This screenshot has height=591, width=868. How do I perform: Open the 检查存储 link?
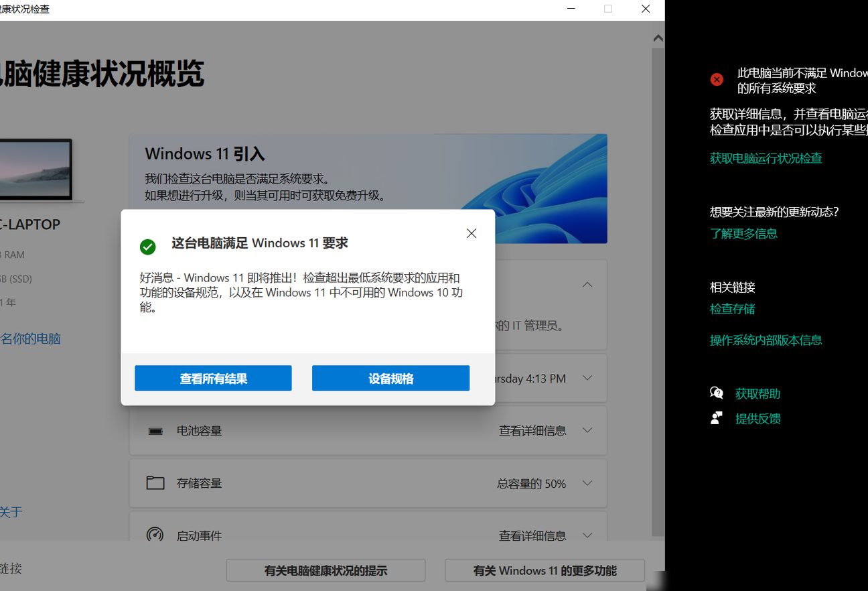click(733, 309)
